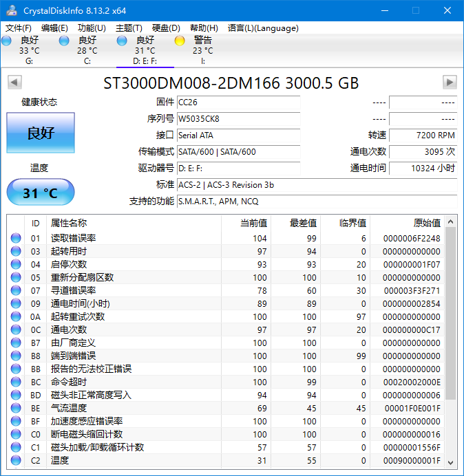
Task: Switch to the D: E: F: disk tab
Action: pos(145,51)
